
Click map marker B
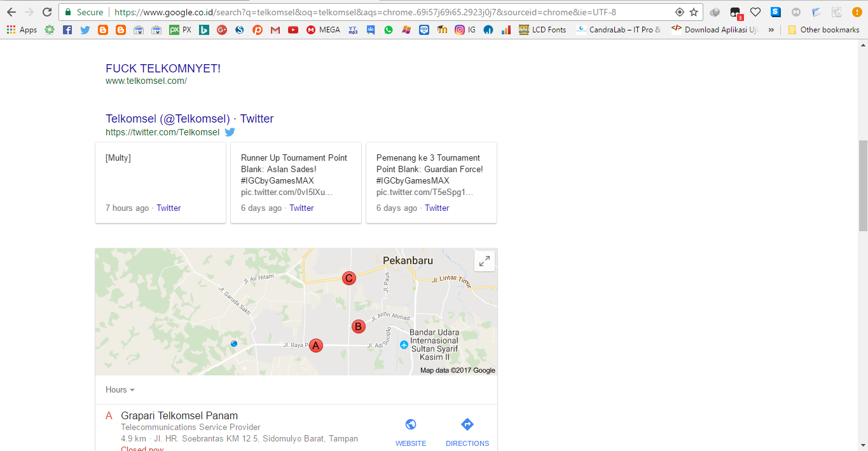pyautogui.click(x=358, y=326)
